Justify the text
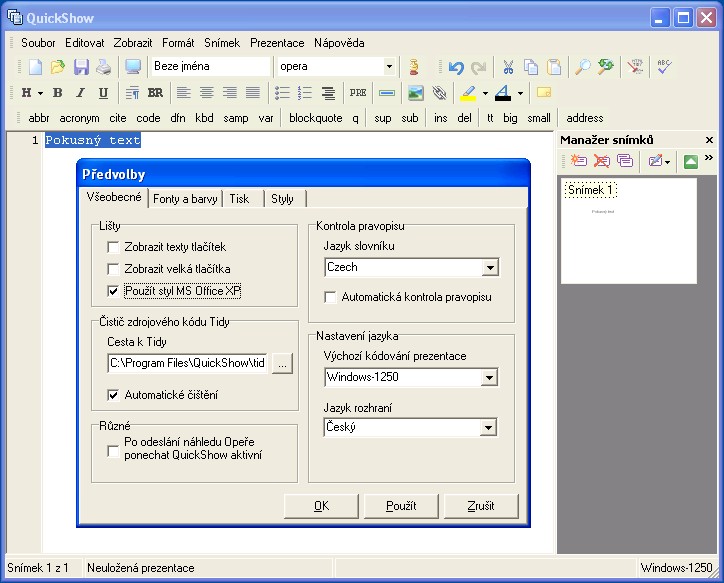 coord(253,93)
